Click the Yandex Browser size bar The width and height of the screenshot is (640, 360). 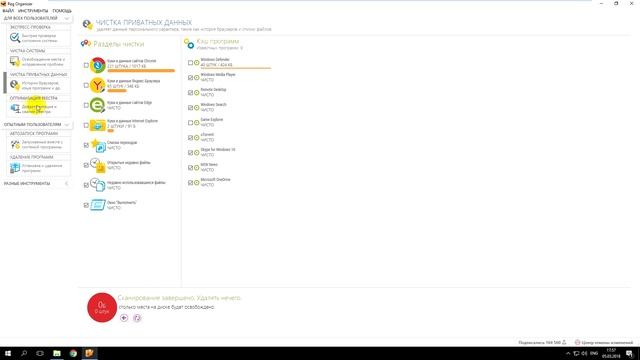tap(117, 91)
